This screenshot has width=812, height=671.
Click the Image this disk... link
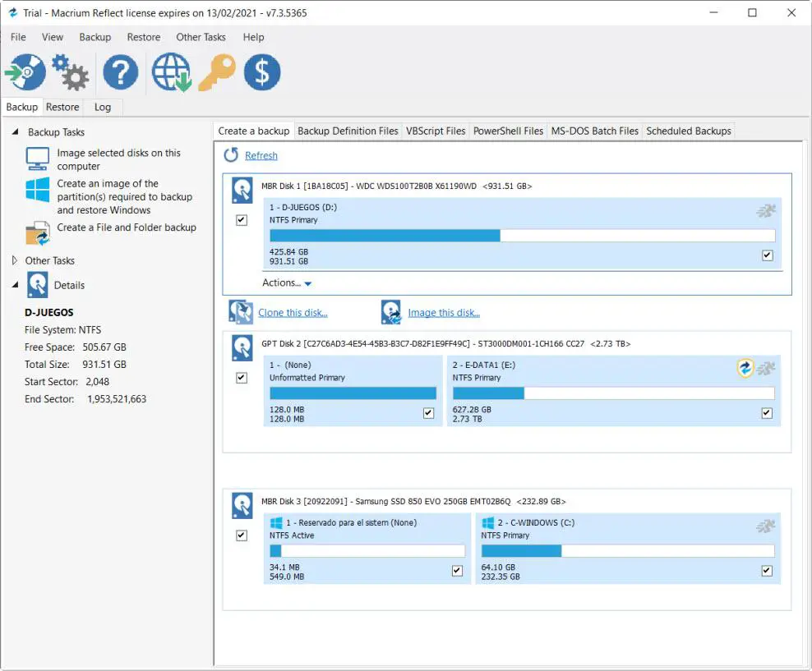[x=444, y=313]
